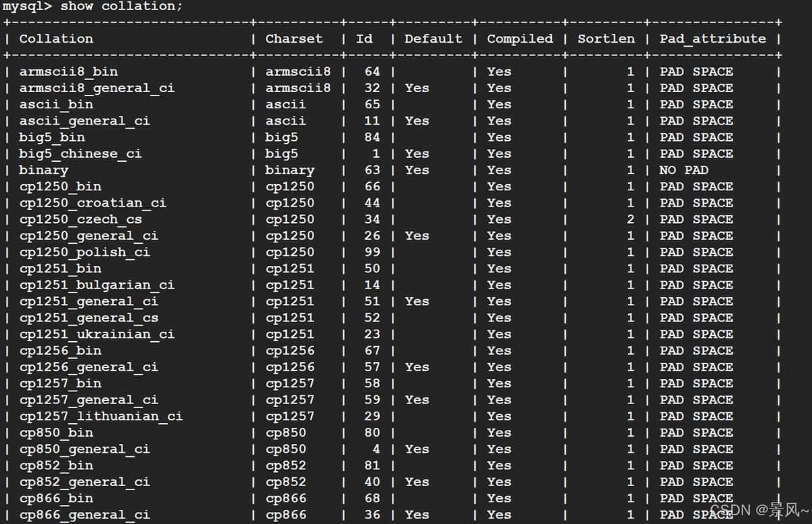Click the cp1251_bin collation name
Viewport: 812px width, 524px height.
60,268
